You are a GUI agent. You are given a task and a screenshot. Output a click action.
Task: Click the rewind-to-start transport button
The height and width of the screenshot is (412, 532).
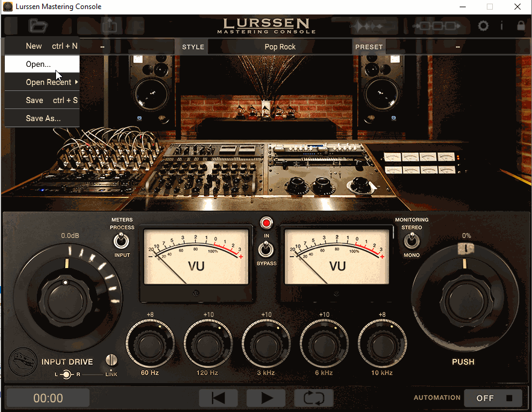point(218,398)
